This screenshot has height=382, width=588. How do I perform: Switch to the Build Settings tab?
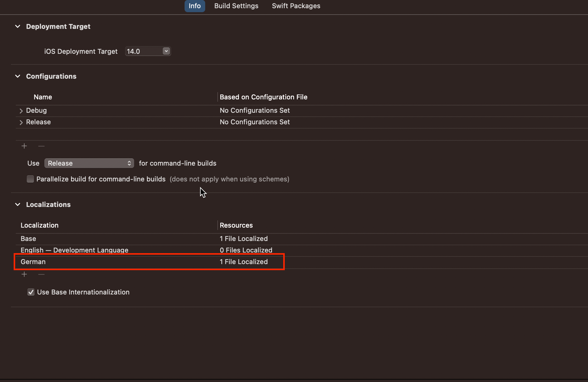point(236,6)
